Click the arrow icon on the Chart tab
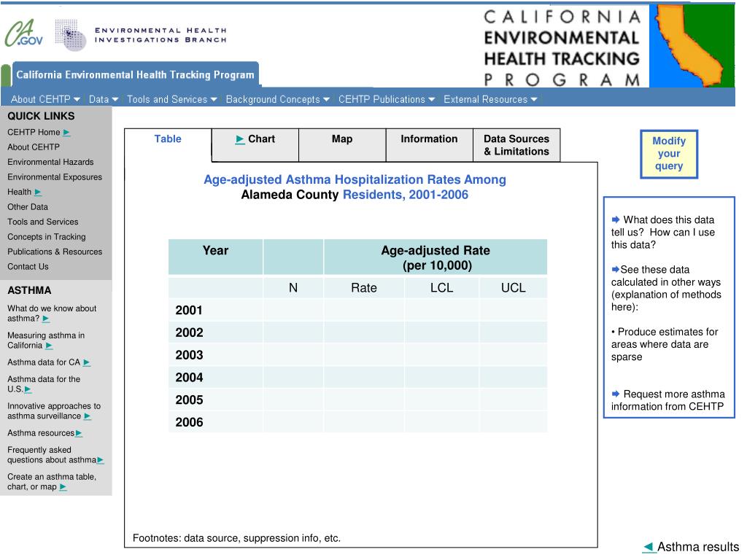 click(240, 139)
